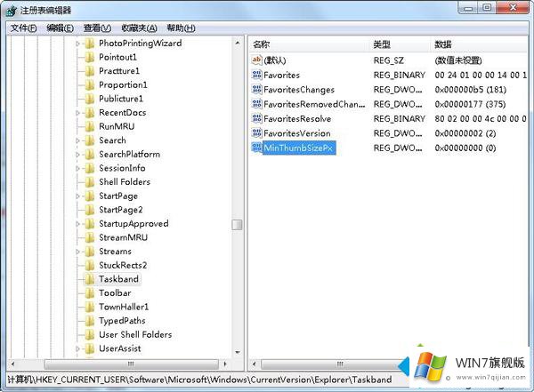Viewport: 534px width, 392px height.
Task: Open the 收藏夹(A) menu
Action: click(x=140, y=28)
